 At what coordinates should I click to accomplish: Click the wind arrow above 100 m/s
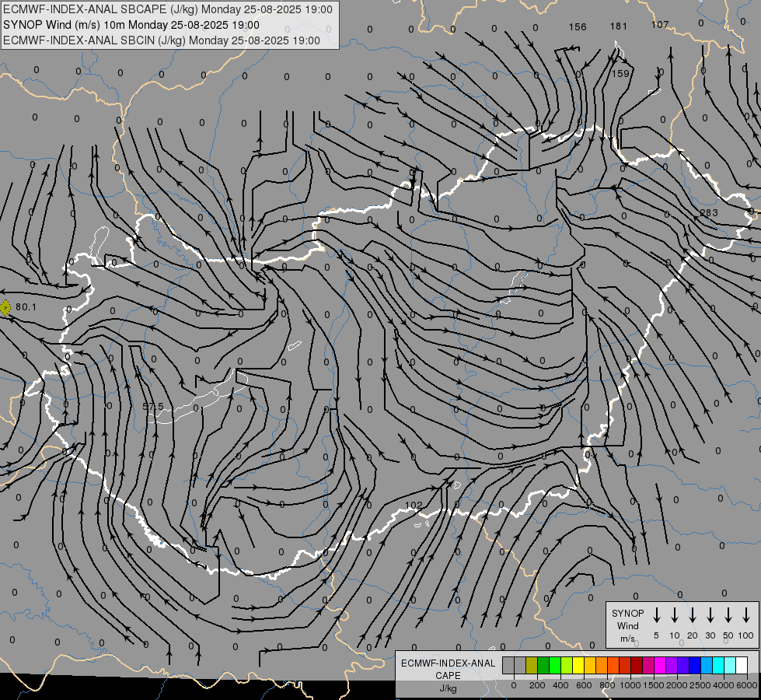[x=746, y=615]
